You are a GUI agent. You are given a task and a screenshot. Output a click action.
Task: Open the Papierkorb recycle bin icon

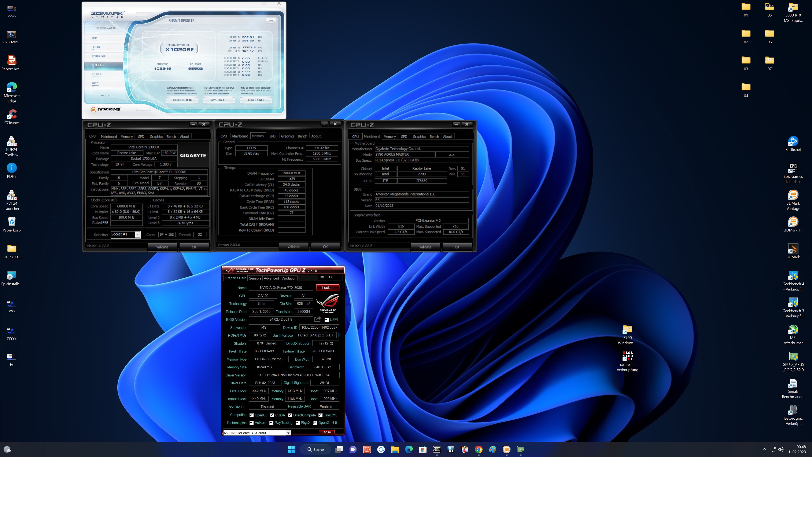12,225
